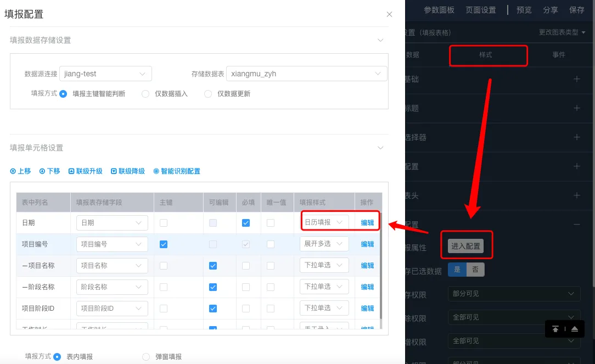Select 表内填报 radio option
Screen dimensions: 595x364
(57, 357)
